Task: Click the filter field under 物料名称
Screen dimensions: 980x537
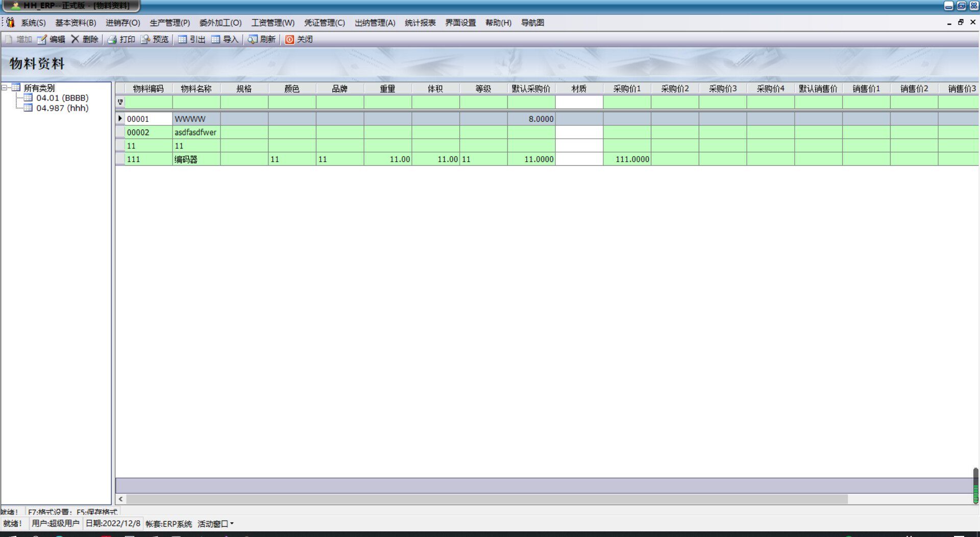Action: [x=197, y=102]
